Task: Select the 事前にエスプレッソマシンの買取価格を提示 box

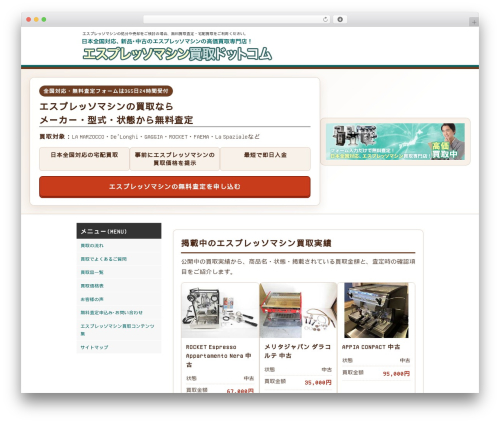Action: point(175,159)
